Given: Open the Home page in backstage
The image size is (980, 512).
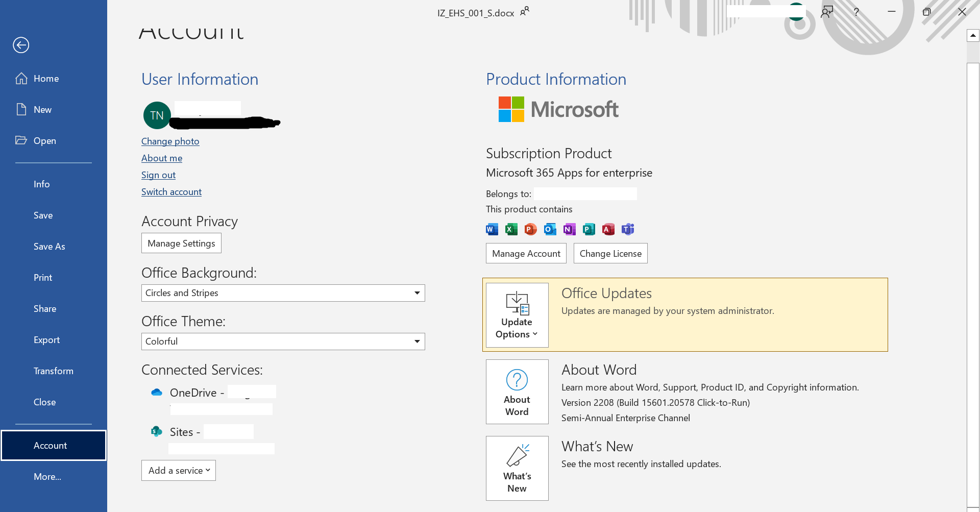Looking at the screenshot, I should coord(54,79).
